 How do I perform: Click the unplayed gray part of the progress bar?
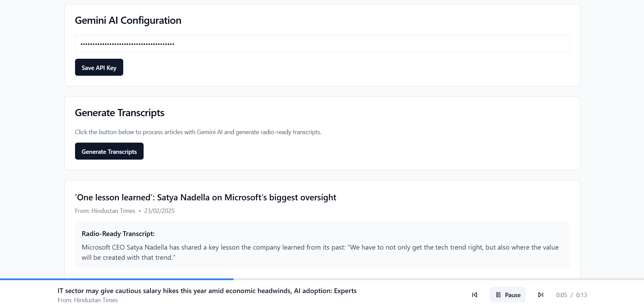(438, 279)
